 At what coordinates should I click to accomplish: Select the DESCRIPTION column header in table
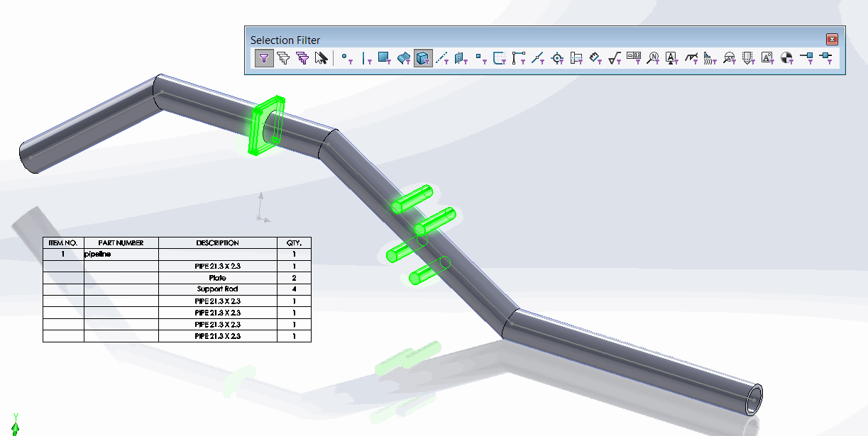[x=218, y=242]
